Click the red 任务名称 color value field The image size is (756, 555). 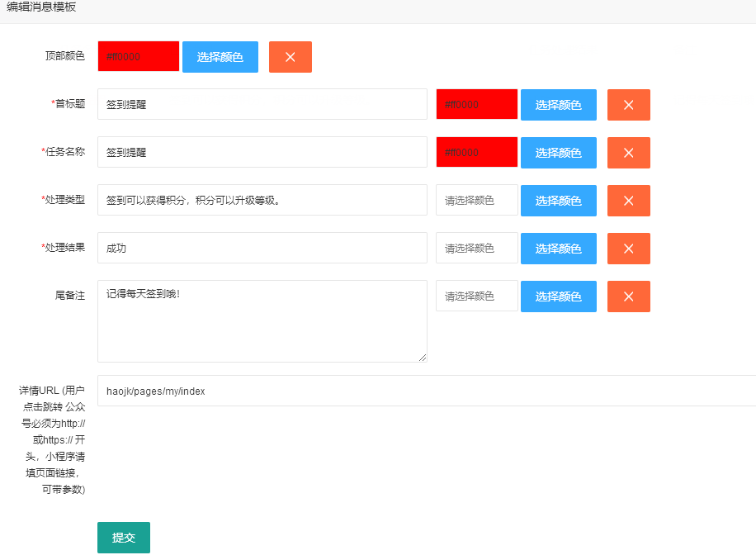tap(477, 153)
